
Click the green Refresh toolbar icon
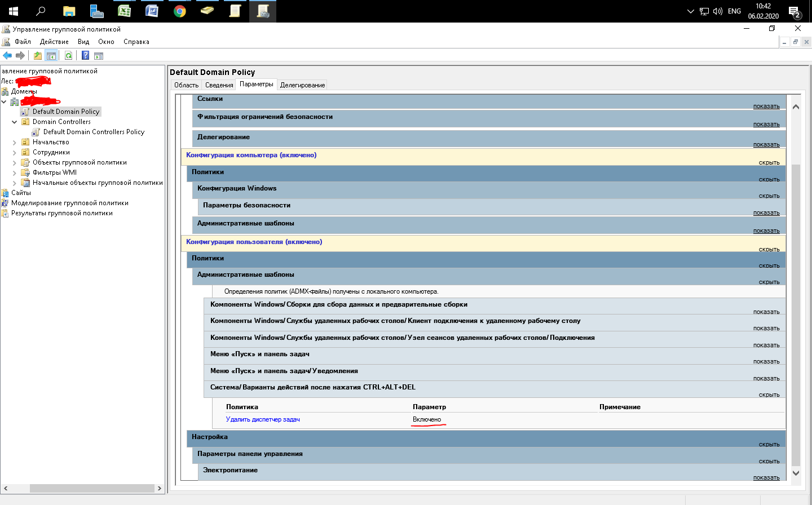click(68, 55)
